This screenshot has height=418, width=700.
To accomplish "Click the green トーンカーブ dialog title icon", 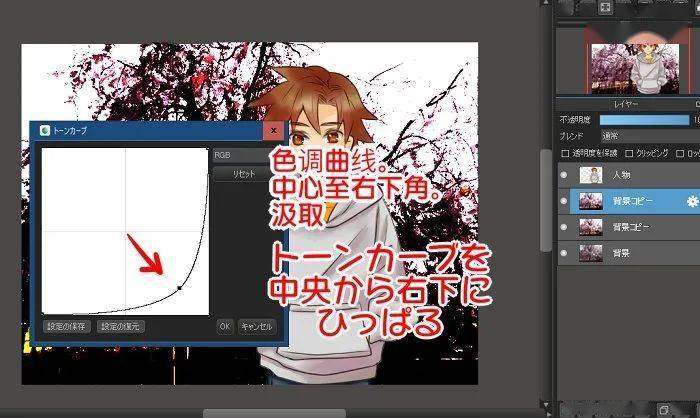I will pos(45,130).
